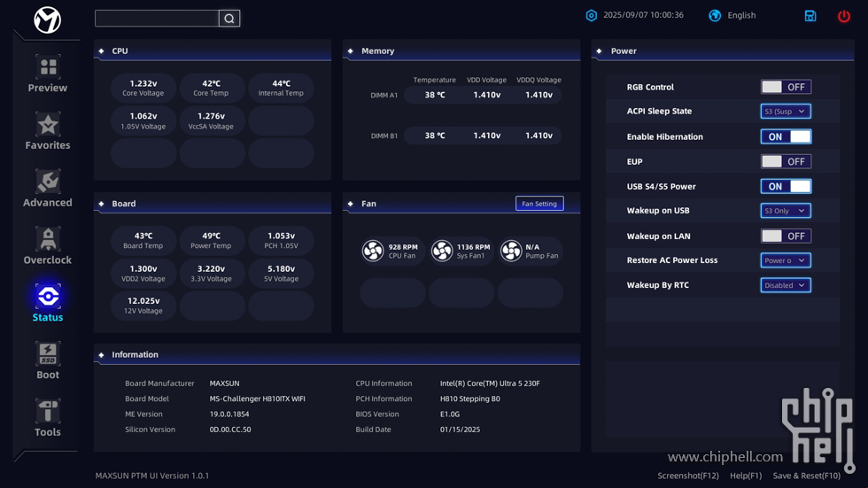
Task: Focus the search input field
Action: click(158, 19)
